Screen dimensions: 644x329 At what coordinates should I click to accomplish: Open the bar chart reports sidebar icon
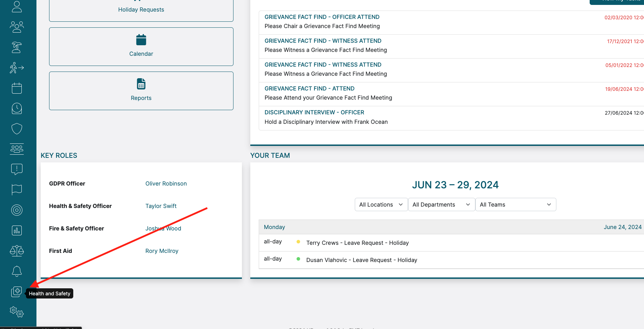[x=16, y=230]
